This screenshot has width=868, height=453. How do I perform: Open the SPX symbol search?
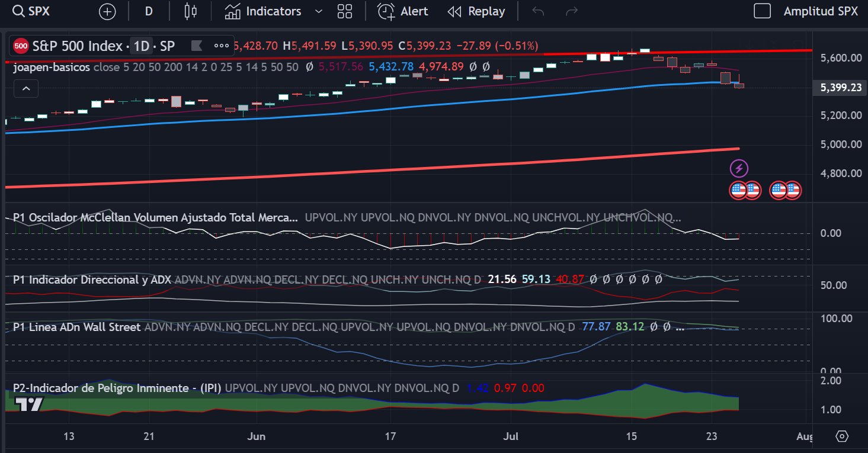point(31,11)
